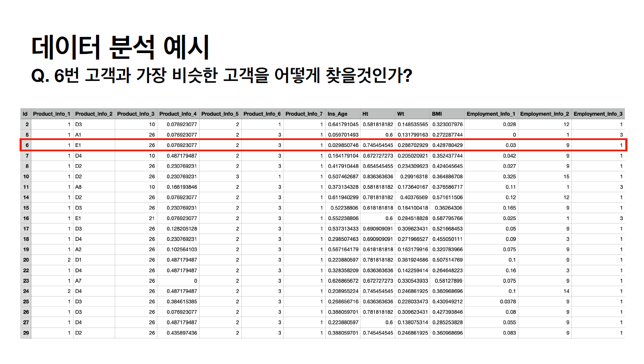Select the Product_Info_2 column header
Viewport: 644px width, 364px height.
[x=93, y=114]
